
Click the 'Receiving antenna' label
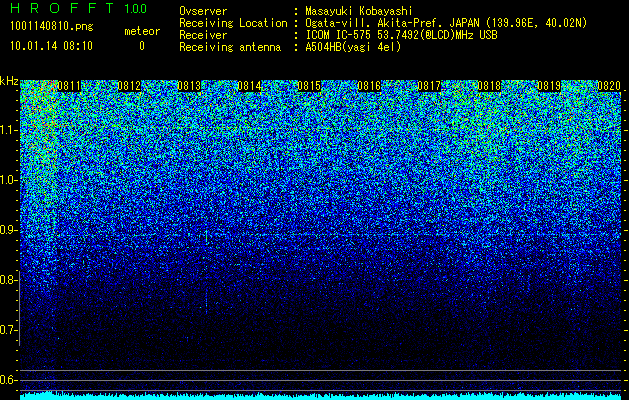pyautogui.click(x=230, y=47)
